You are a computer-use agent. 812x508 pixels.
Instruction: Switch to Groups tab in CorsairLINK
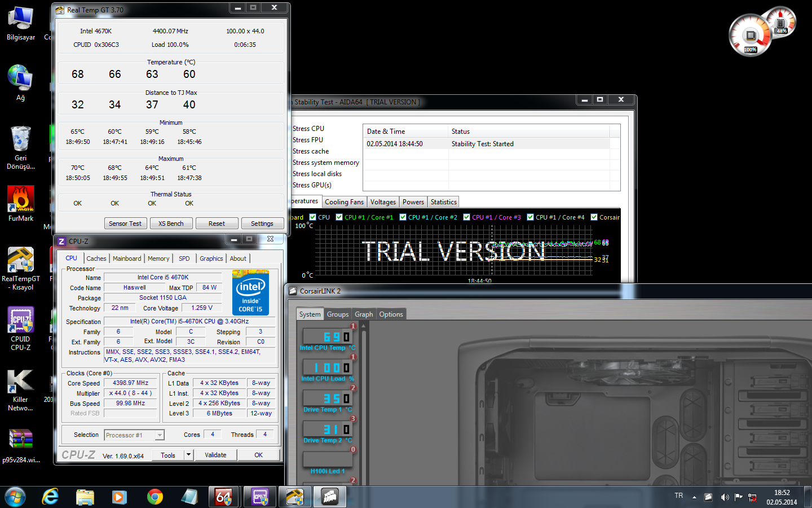coord(338,314)
